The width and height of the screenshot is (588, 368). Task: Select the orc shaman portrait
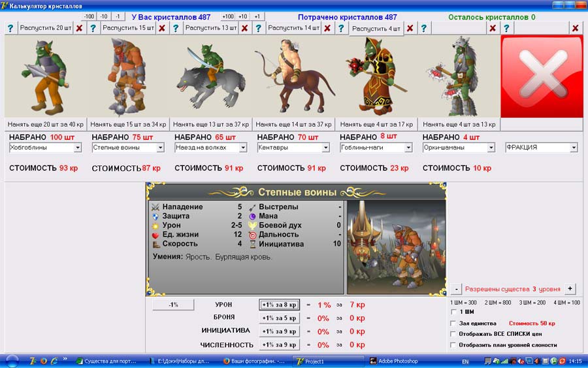tap(459, 76)
